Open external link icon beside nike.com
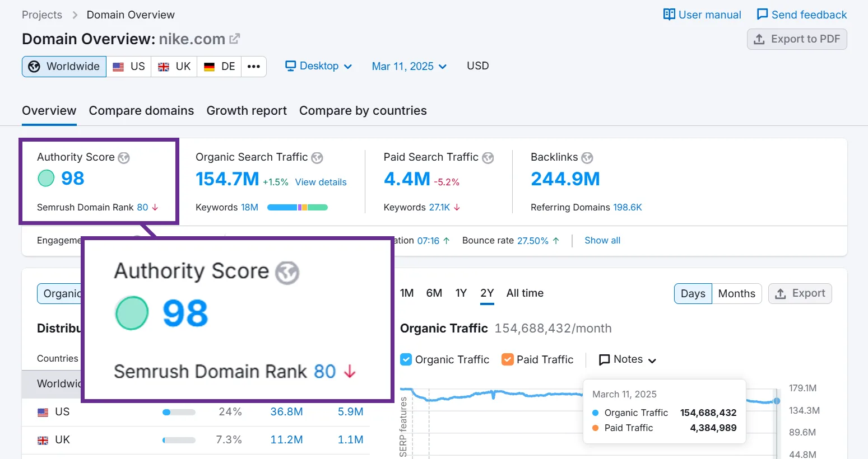868x459 pixels. click(235, 39)
